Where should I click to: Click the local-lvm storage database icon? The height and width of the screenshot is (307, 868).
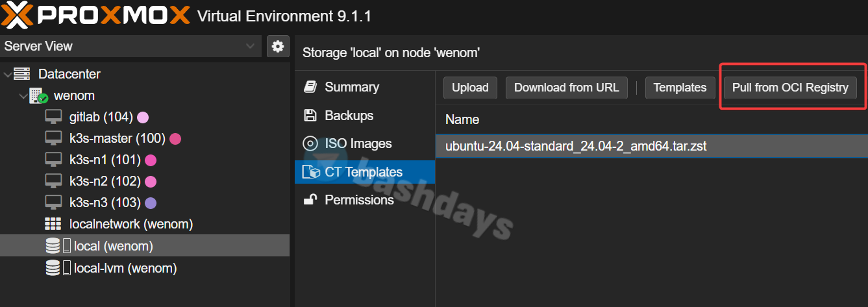coord(53,268)
